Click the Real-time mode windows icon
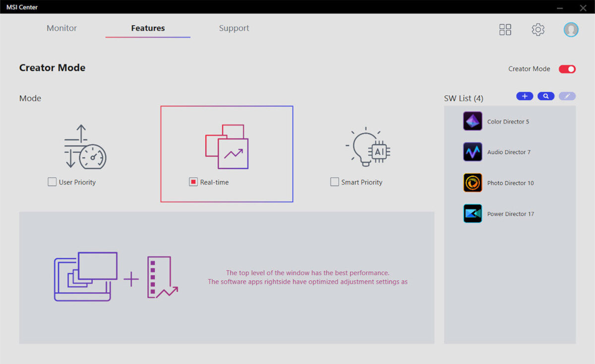595x364 pixels. tap(227, 147)
